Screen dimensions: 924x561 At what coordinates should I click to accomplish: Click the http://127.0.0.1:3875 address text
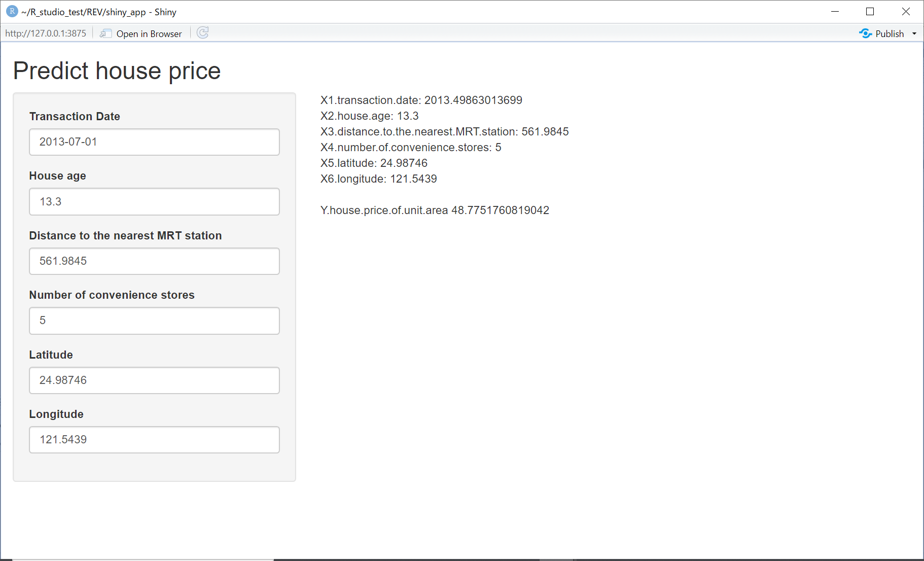tap(46, 33)
